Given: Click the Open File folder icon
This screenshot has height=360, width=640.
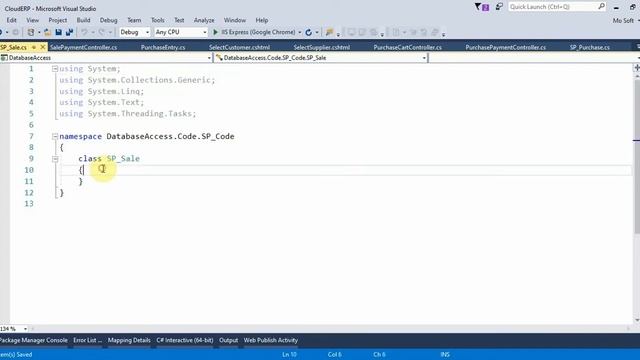Looking at the screenshot, I should 47,32.
